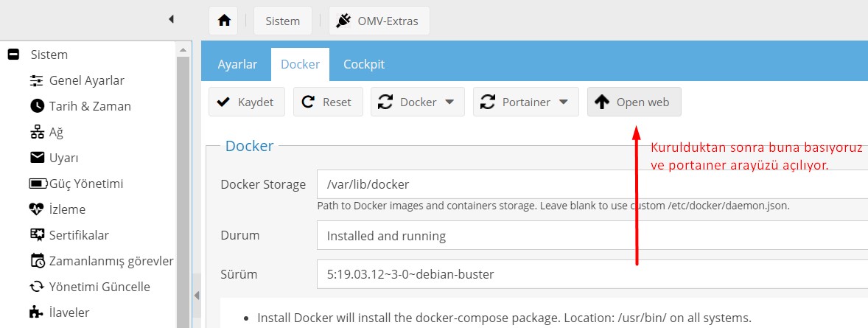Click the sidebar vertical scrollbar track
Screen dimensions: 868x328
pos(183,192)
